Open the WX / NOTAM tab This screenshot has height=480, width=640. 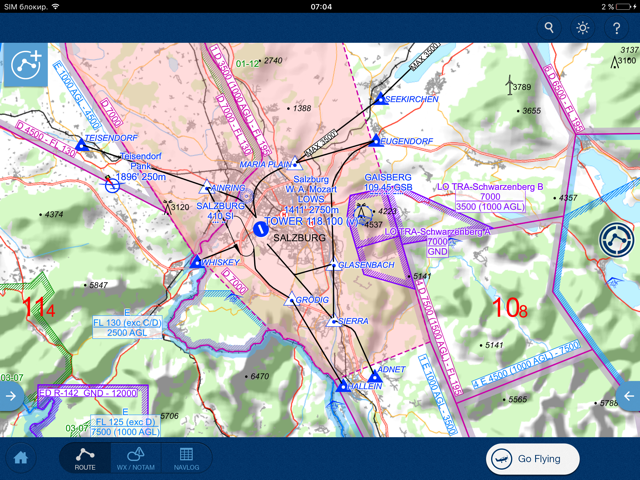click(136, 458)
